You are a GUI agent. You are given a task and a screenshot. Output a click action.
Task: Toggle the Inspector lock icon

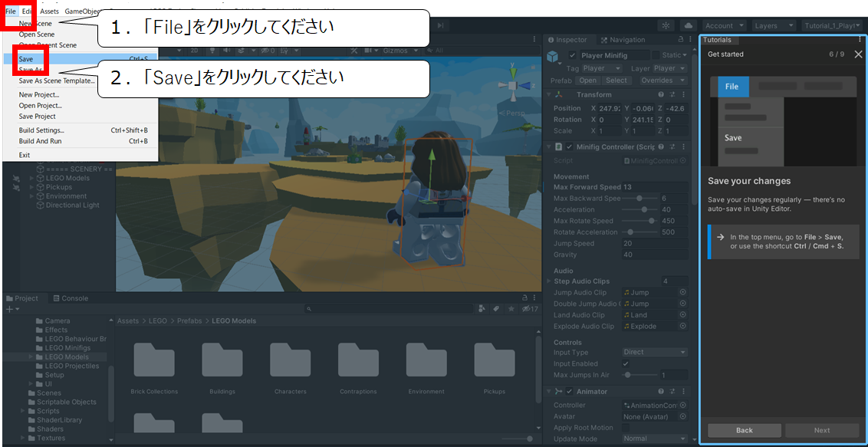tap(680, 40)
